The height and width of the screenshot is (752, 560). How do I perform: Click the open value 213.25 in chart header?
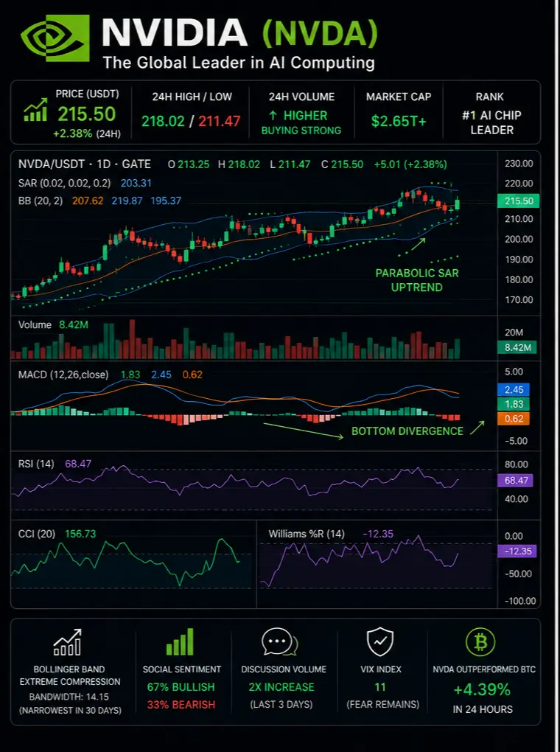(193, 164)
